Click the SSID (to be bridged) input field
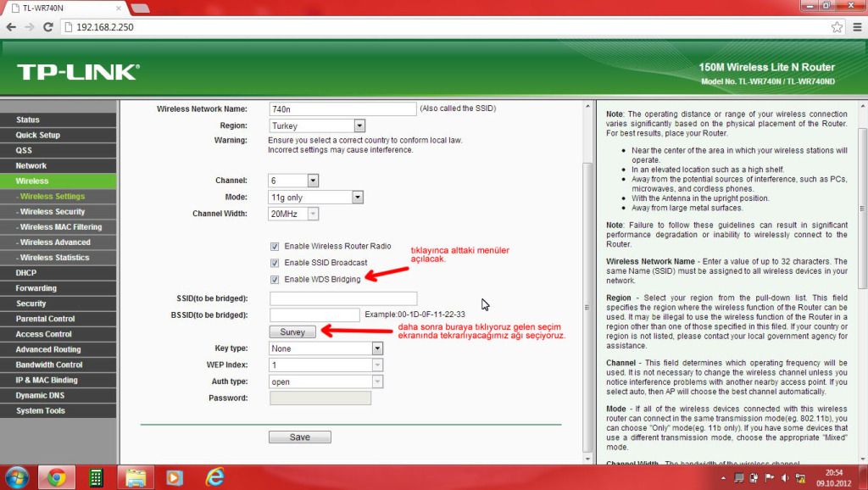 coord(343,298)
